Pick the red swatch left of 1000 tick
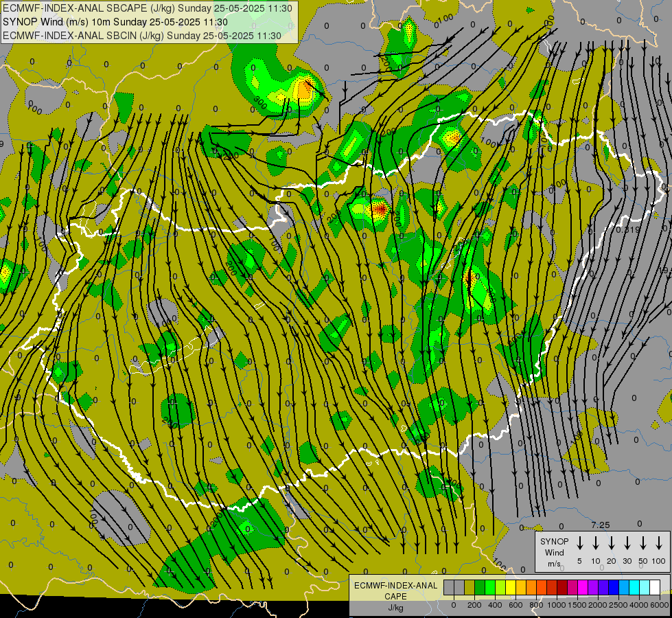Viewport: 672px width, 618px height. pos(552,587)
